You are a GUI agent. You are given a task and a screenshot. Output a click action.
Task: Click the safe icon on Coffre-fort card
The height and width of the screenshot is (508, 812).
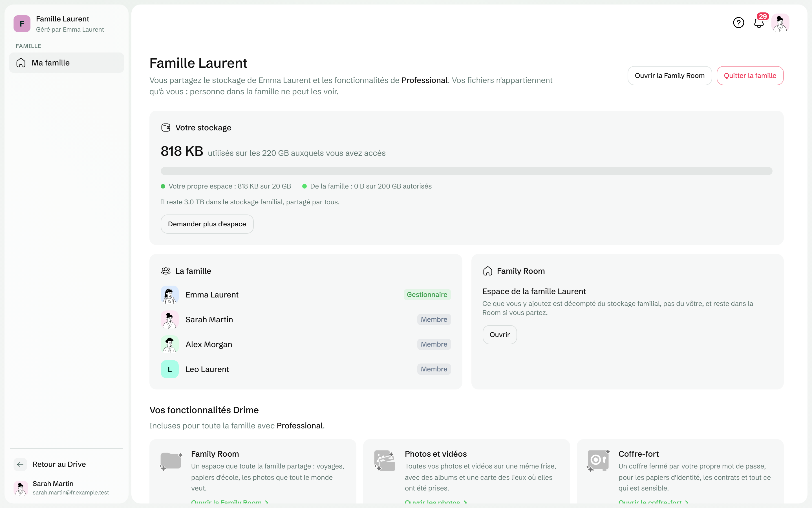598,461
